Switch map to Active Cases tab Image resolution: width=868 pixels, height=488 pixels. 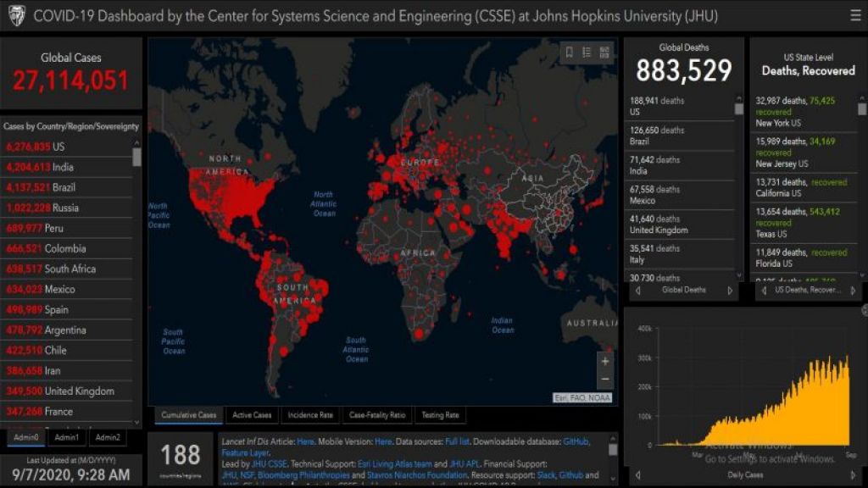pos(252,415)
